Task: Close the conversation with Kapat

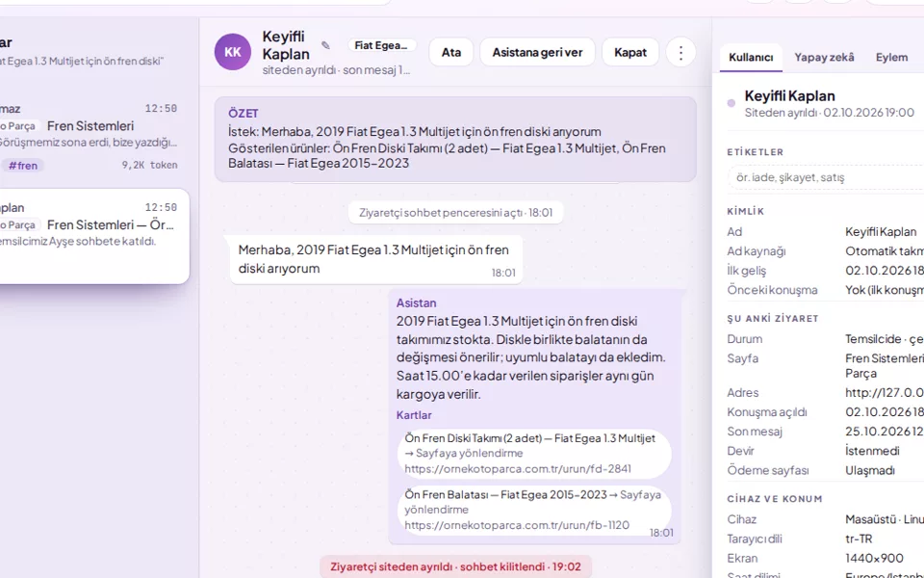Action: [x=629, y=52]
